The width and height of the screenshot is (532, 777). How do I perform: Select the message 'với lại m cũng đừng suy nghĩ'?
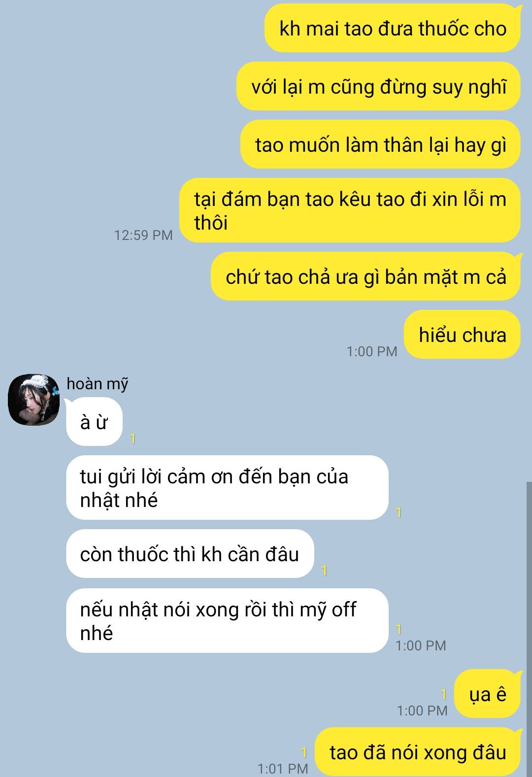[x=378, y=87]
